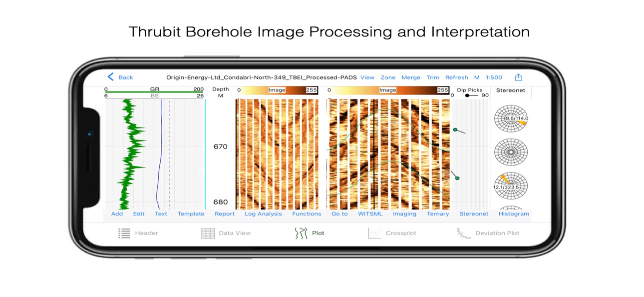Open the Data View table icon
The height and width of the screenshot is (297, 644).
coord(208,233)
